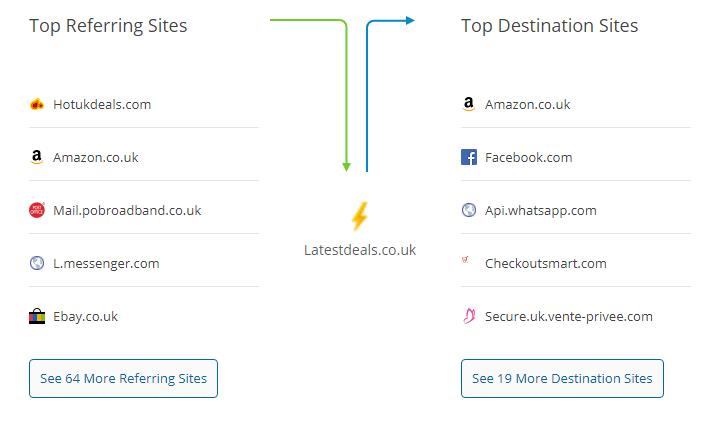Screen dimensions: 713x428
Task: Click the Ebay shopping bag icon
Action: tap(37, 316)
